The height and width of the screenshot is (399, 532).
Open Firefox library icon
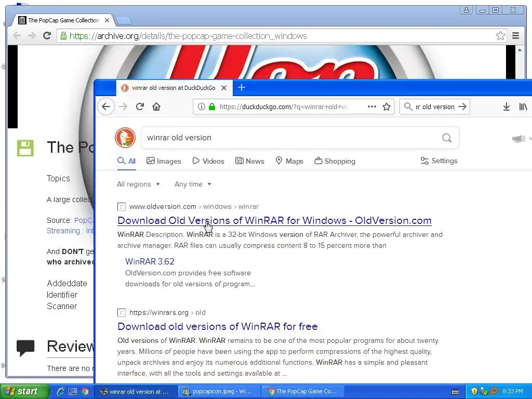click(x=523, y=107)
